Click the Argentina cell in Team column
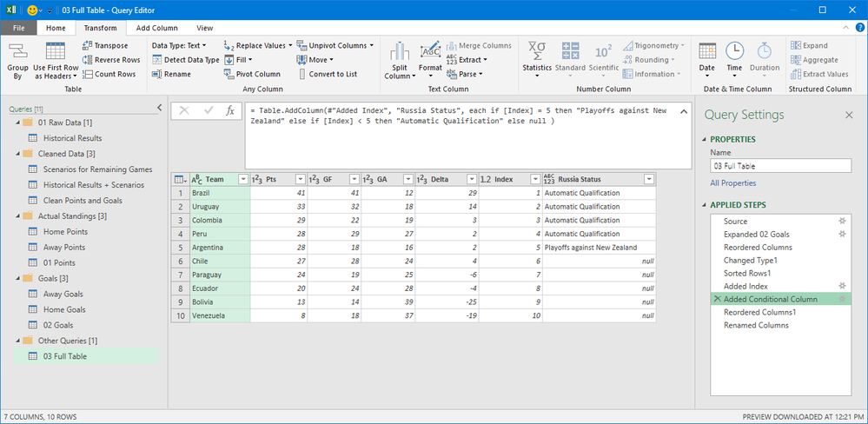Viewport: 868px width, 424px height. pos(221,248)
